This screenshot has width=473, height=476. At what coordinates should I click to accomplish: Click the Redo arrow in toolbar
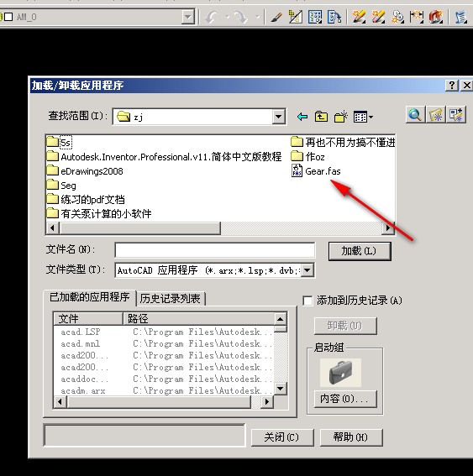pos(241,17)
